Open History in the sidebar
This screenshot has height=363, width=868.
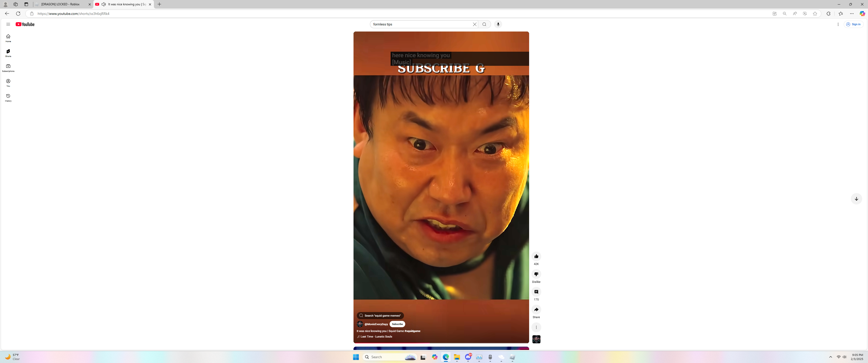click(x=8, y=98)
